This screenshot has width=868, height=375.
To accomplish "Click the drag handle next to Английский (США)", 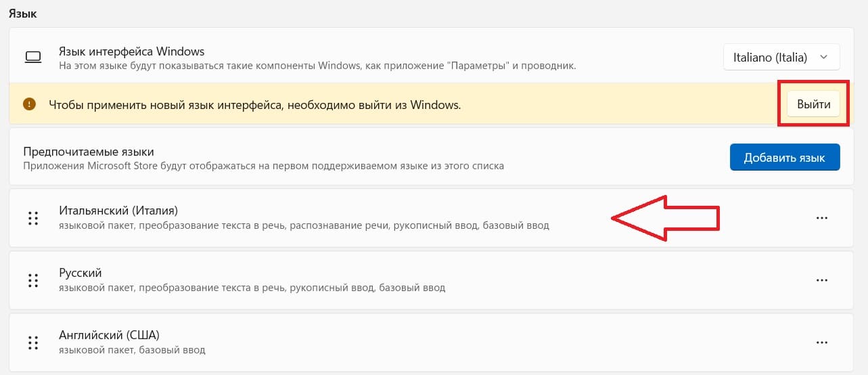I will [x=32, y=342].
